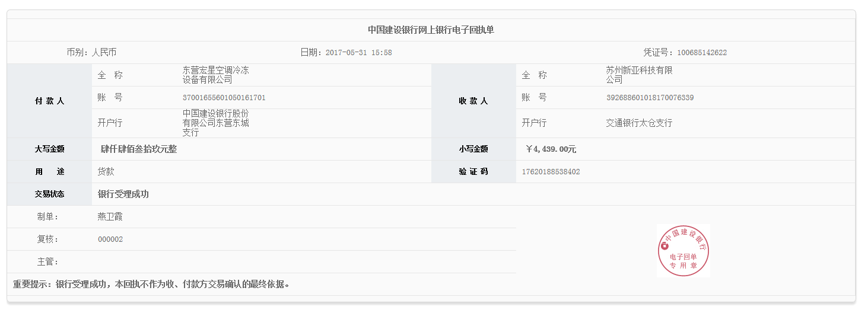868x310 pixels.
Task: Click the 收款人 header cell
Action: (473, 101)
